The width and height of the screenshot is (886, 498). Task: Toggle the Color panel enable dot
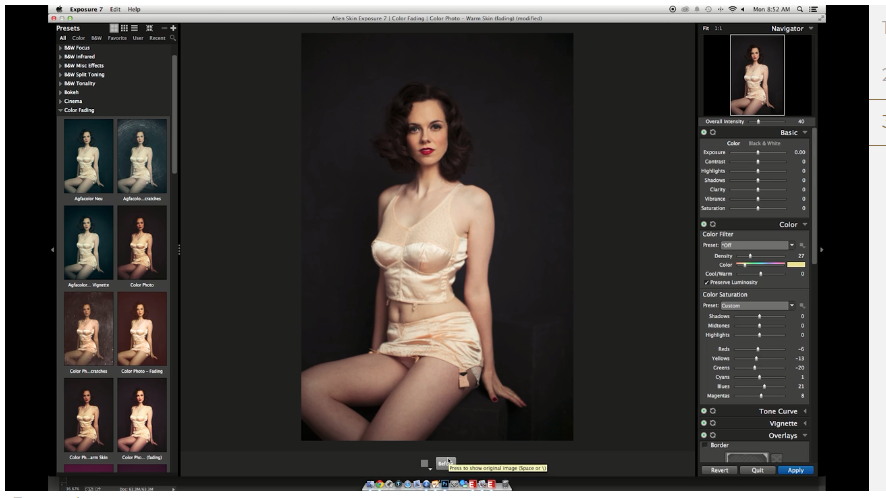(x=704, y=224)
